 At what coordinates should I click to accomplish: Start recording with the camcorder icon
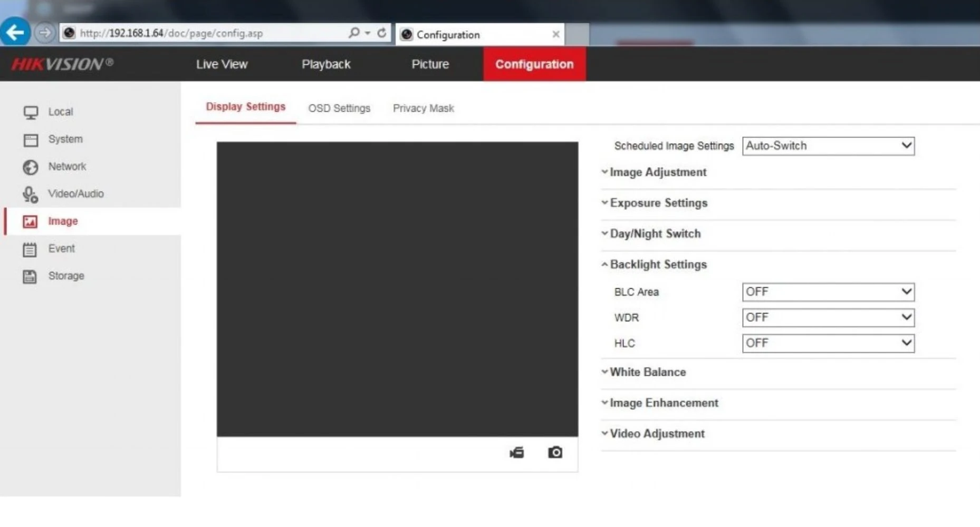517,453
